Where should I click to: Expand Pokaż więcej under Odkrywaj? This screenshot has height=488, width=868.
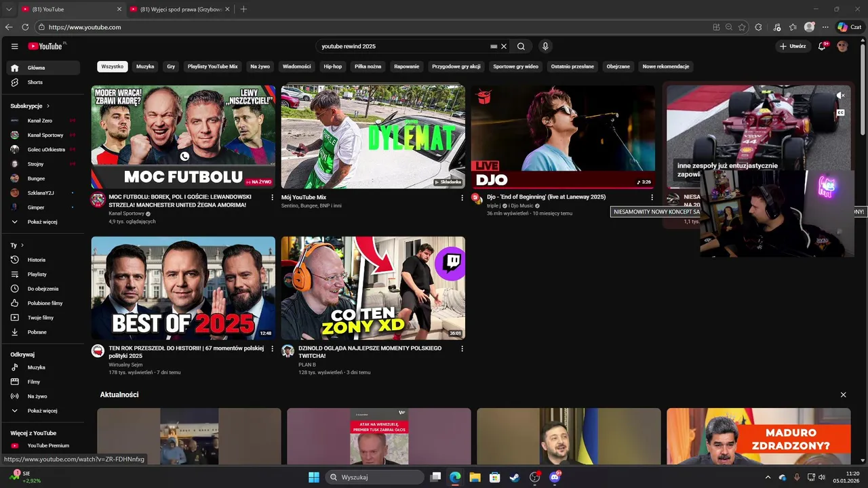point(43,411)
